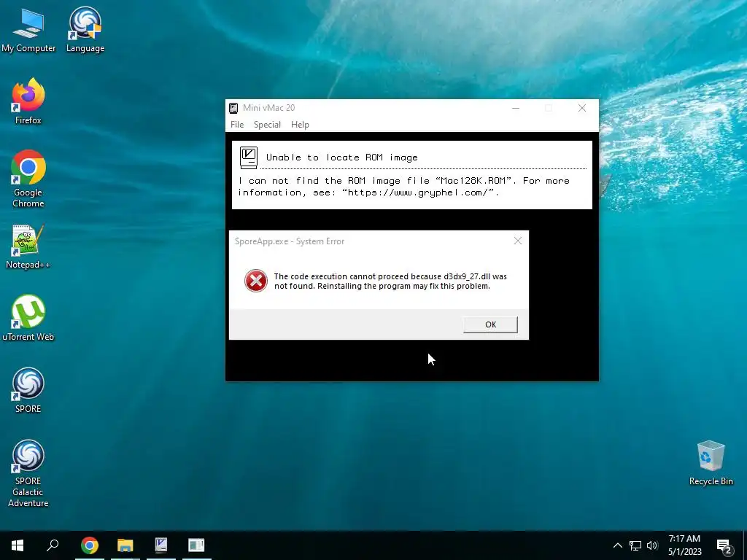Click the Mac icon beside ROM message
Image resolution: width=747 pixels, height=560 pixels.
coord(249,157)
